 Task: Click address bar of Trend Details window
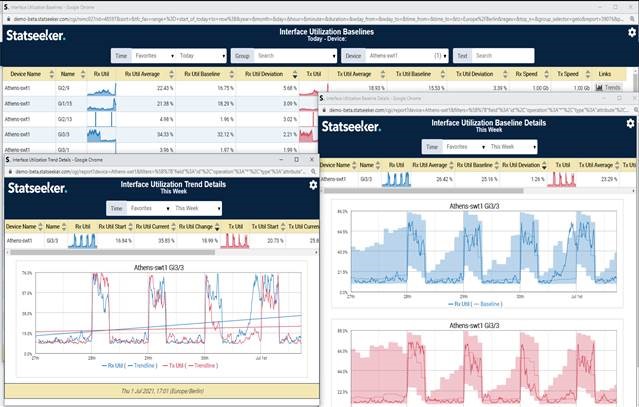tap(161, 172)
